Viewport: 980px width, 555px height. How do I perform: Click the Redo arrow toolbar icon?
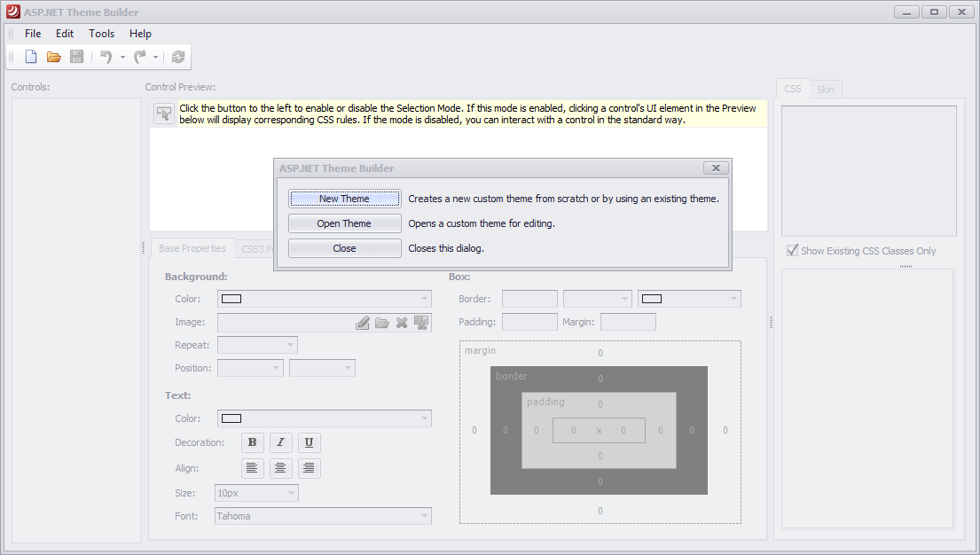(140, 57)
